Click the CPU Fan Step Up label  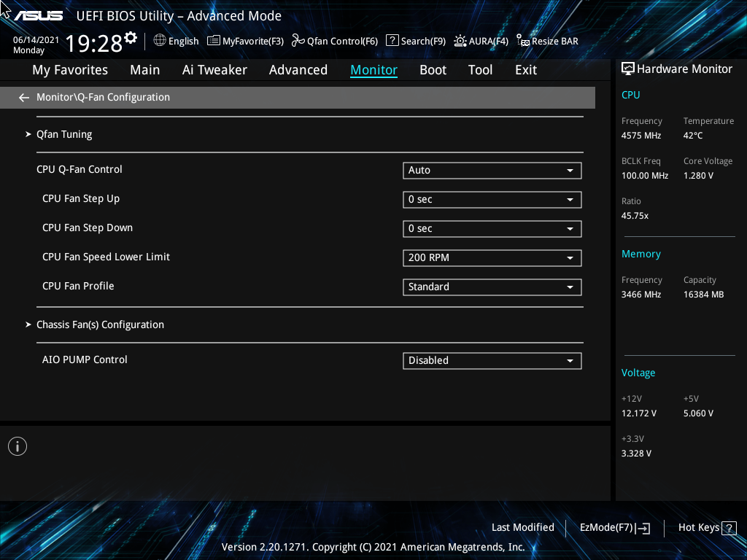(x=81, y=199)
